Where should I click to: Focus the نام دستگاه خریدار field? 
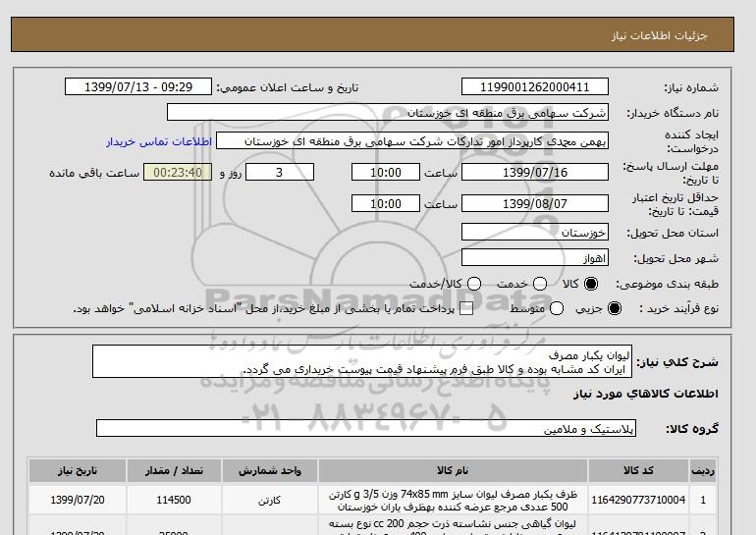pyautogui.click(x=387, y=113)
